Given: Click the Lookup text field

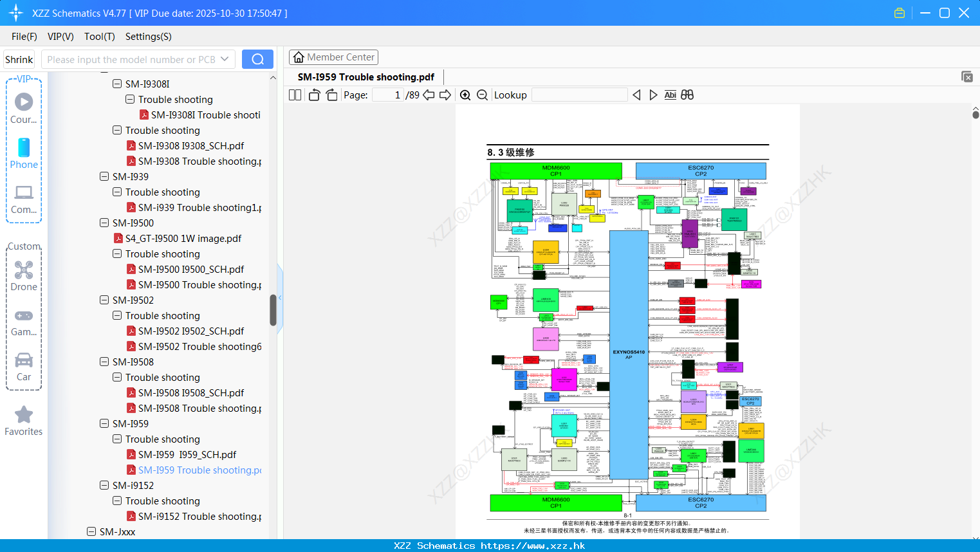Looking at the screenshot, I should tap(579, 95).
